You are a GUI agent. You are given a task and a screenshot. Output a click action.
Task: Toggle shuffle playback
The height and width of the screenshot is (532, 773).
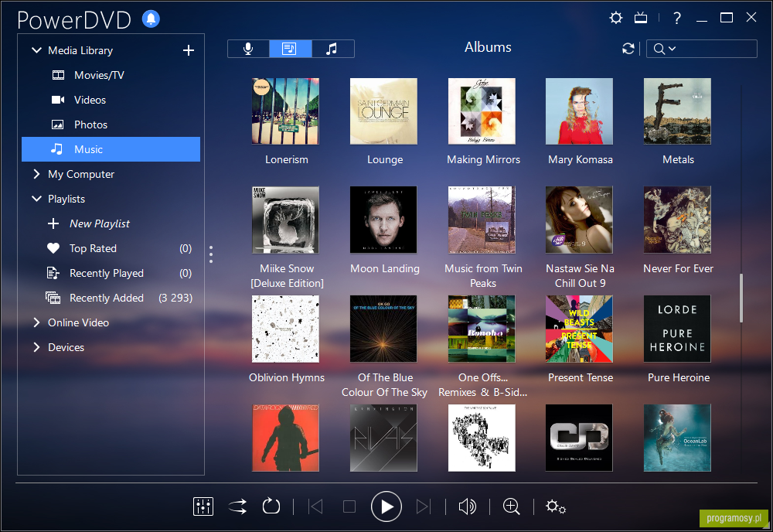(x=237, y=506)
